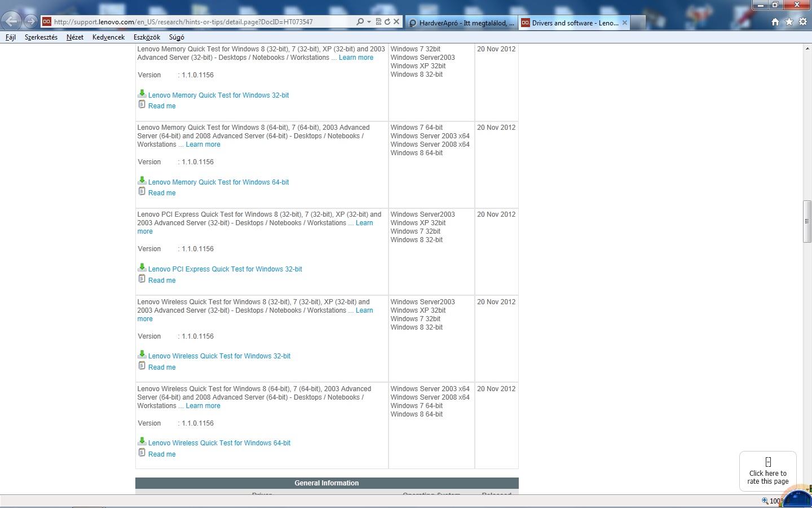This screenshot has width=812, height=508.
Task: Click Learn more for Memory Quick Test 64-bit
Action: pyautogui.click(x=203, y=144)
